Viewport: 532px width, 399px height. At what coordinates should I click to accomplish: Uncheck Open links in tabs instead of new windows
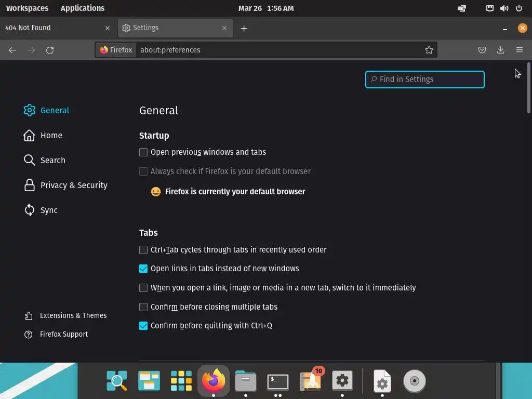143,269
